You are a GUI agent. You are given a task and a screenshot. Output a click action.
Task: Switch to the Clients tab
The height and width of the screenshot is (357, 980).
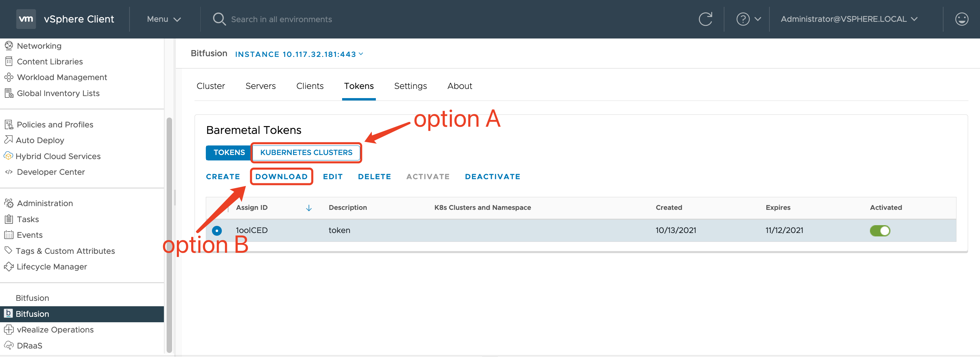tap(310, 86)
